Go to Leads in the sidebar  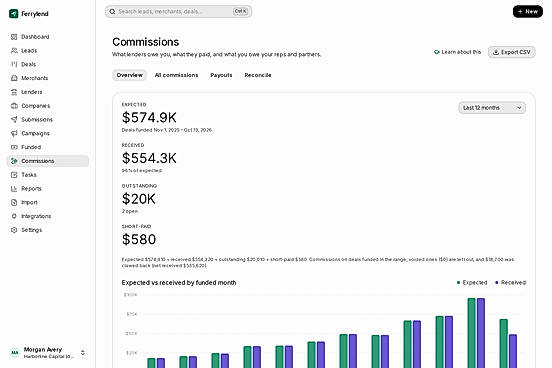click(x=48, y=50)
